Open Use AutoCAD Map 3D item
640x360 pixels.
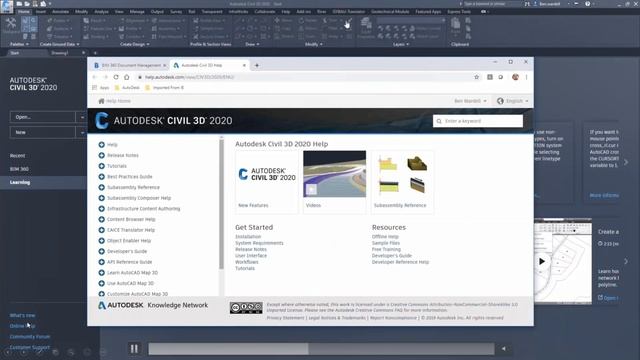click(130, 283)
